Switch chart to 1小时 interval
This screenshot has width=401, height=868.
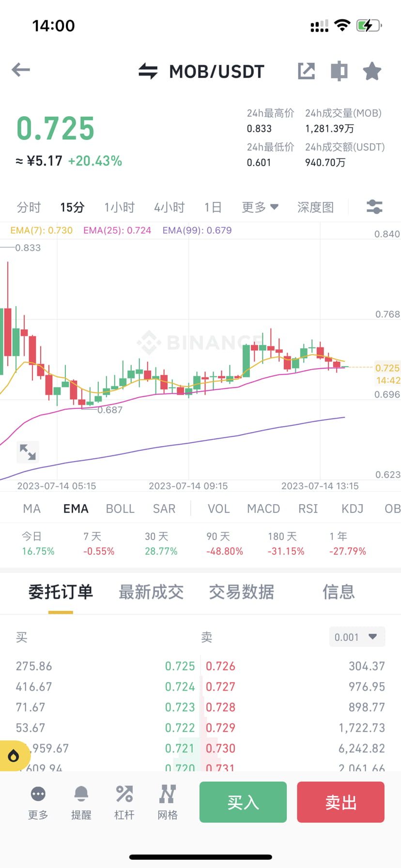point(119,207)
